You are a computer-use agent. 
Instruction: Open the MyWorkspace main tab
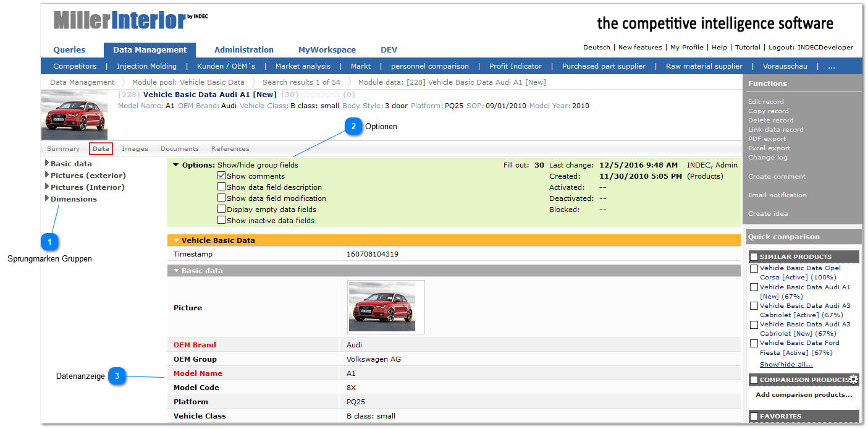tap(327, 50)
